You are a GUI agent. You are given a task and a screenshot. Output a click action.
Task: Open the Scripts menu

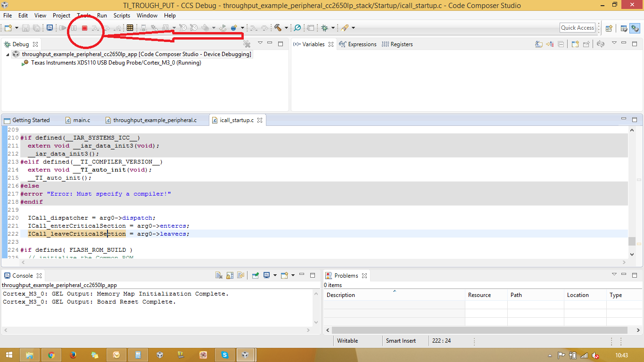[x=122, y=16]
